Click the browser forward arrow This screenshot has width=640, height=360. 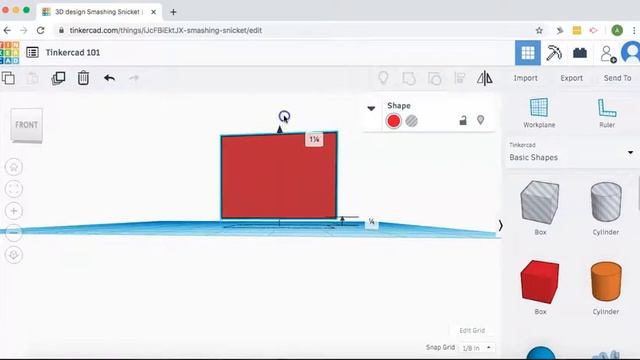[24, 30]
